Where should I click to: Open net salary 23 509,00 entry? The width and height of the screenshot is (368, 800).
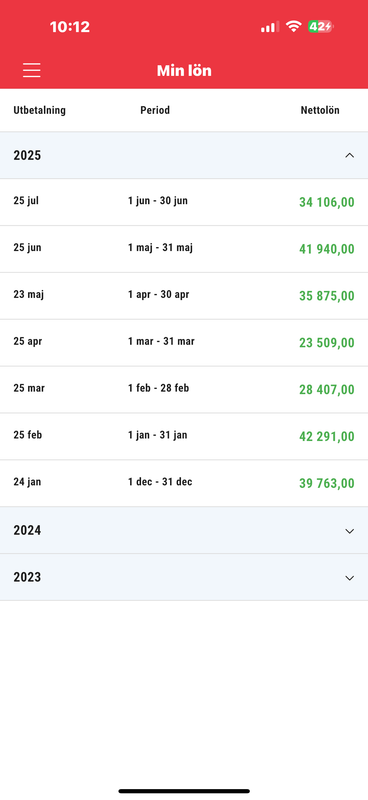[x=184, y=343]
